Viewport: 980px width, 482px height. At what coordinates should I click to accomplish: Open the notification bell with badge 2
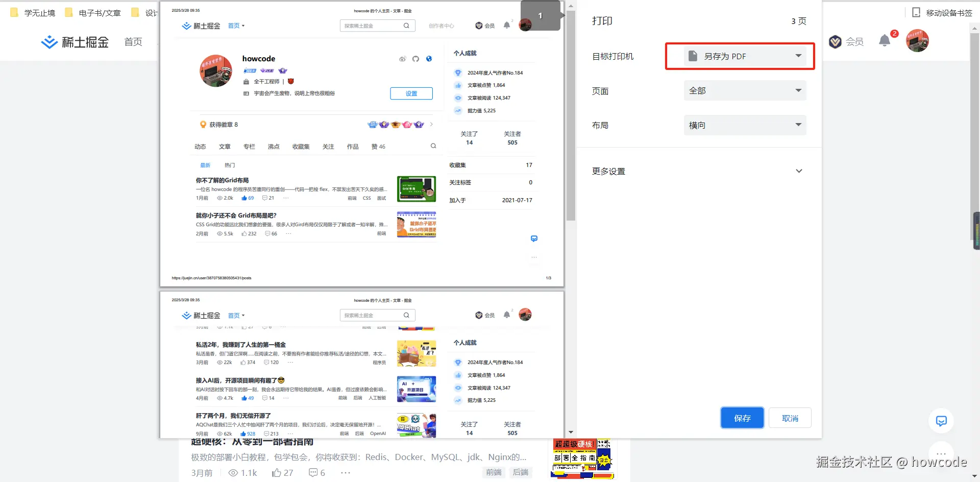[x=886, y=41]
